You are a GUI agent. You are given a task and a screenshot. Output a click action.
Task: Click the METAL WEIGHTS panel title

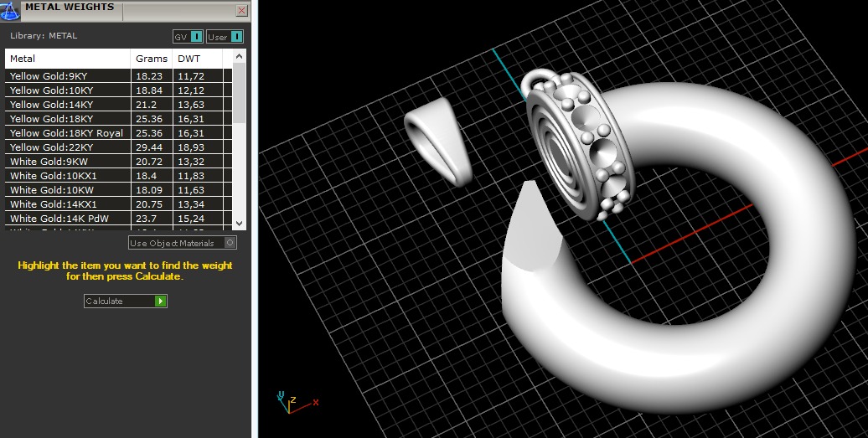70,8
